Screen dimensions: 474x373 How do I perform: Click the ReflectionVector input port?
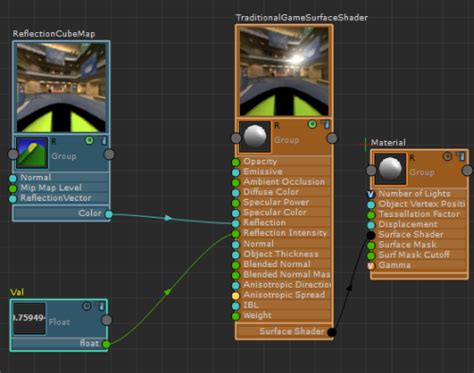tap(13, 199)
